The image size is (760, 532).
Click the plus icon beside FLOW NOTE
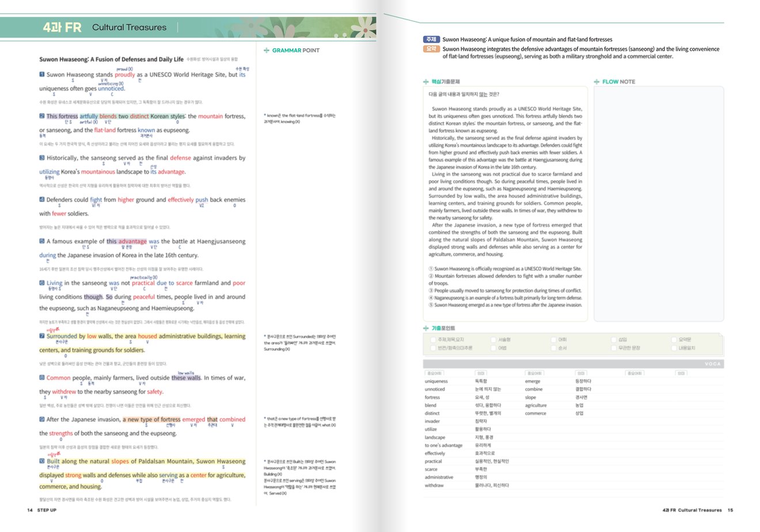597,82
